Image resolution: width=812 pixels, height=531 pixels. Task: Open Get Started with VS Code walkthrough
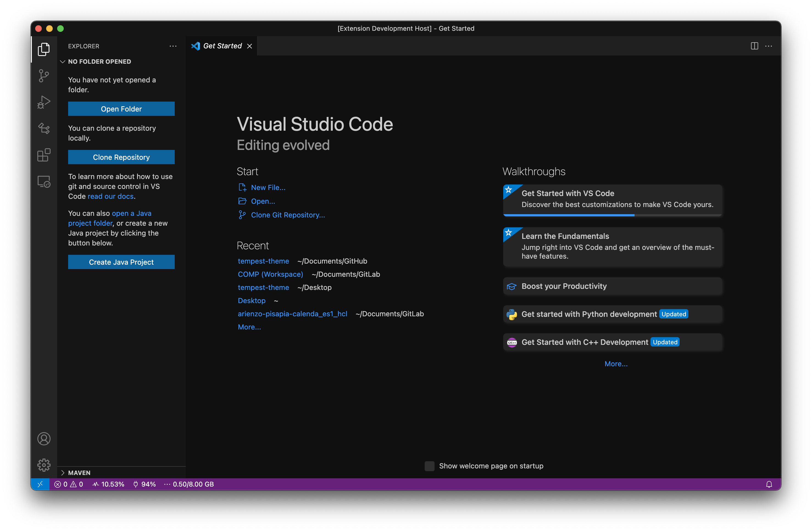612,200
